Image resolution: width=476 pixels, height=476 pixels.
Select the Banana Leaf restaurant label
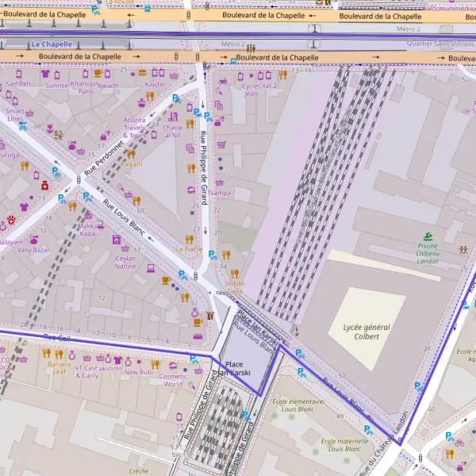(x=59, y=367)
